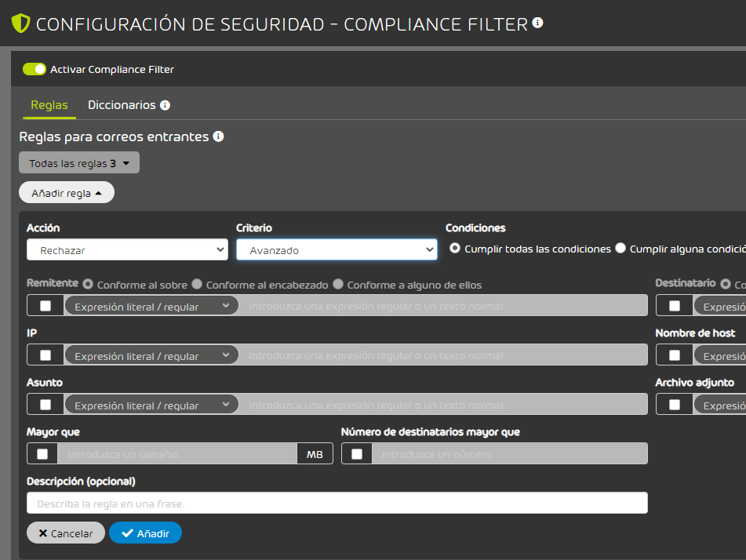Open the Todas las reglas dropdown

click(79, 162)
